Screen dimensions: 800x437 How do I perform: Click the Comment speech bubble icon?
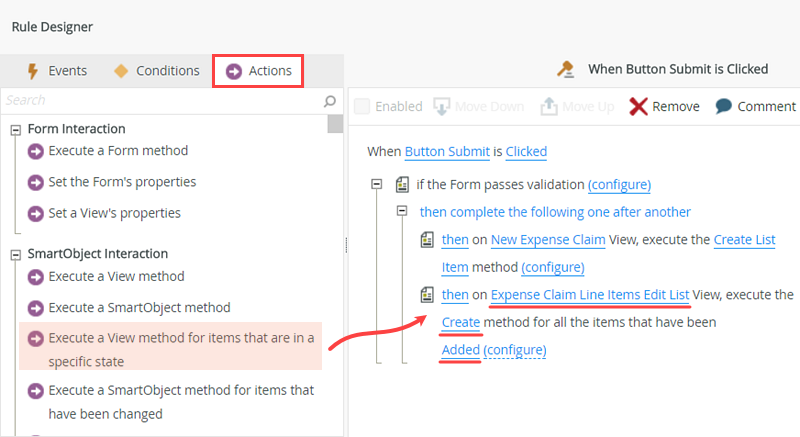[723, 106]
